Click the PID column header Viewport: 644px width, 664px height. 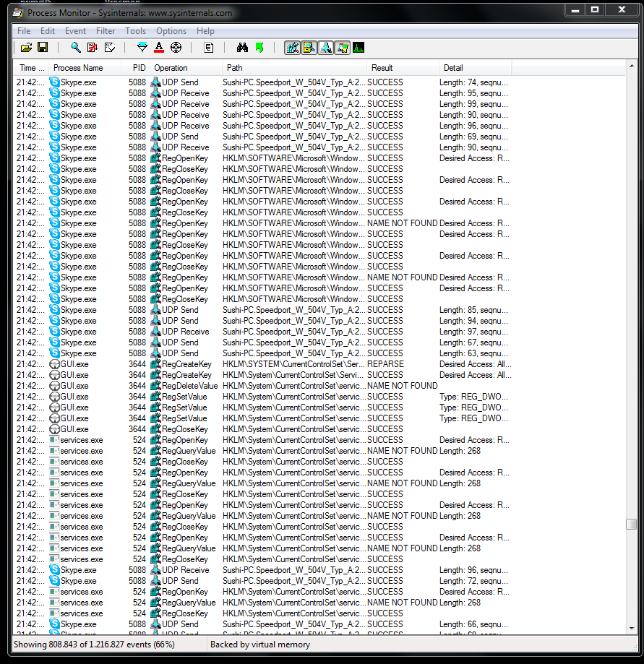coord(136,68)
